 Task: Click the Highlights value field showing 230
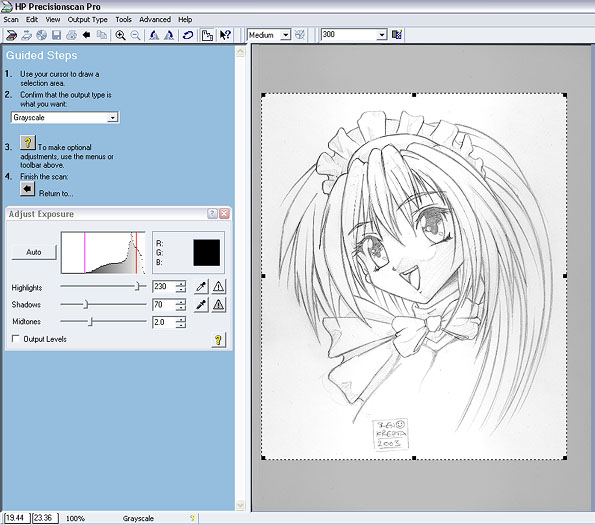[x=164, y=286]
